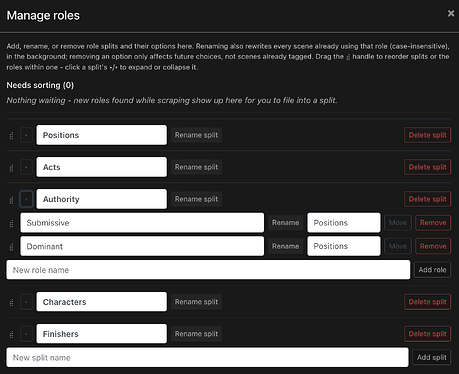Focus the New split name field
The height and width of the screenshot is (374, 459).
point(207,357)
